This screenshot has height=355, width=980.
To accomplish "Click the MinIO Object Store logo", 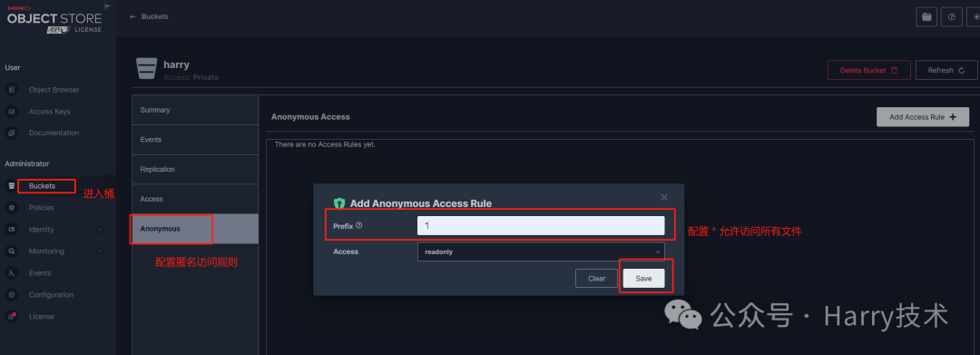I will (54, 19).
